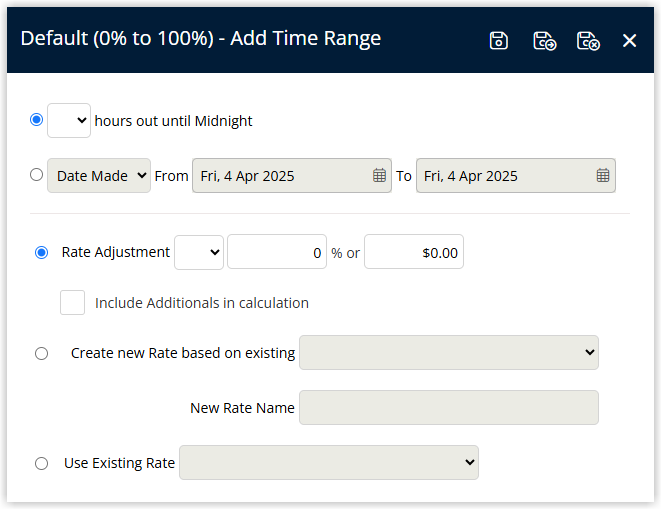Screen dimensions: 662x510
Task: Open the Use Existing Rate dropdown
Action: [329, 462]
